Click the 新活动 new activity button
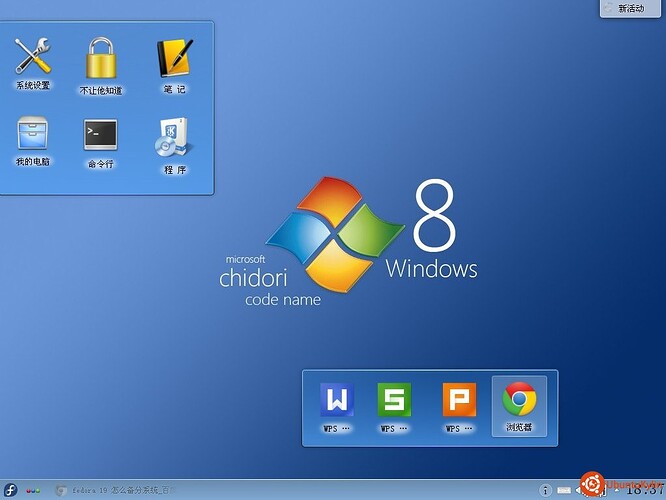The image size is (666, 500). click(630, 8)
